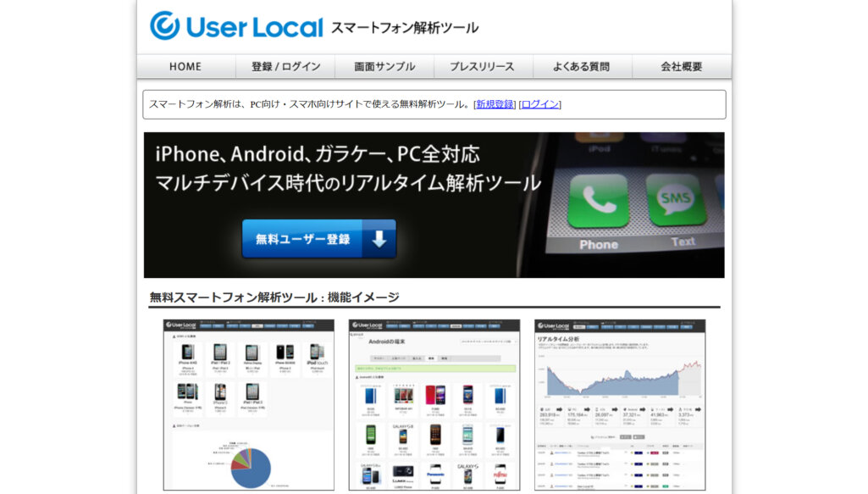Select HOME in the navigation bar

click(x=185, y=65)
